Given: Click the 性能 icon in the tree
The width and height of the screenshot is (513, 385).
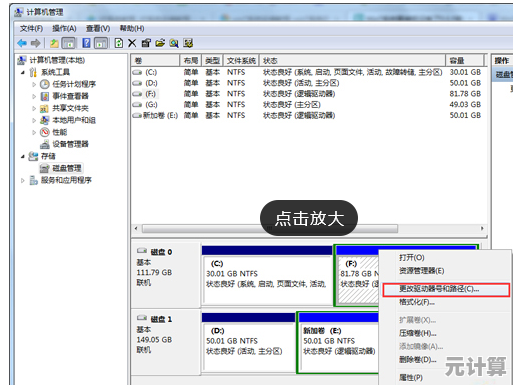Looking at the screenshot, I should [45, 132].
